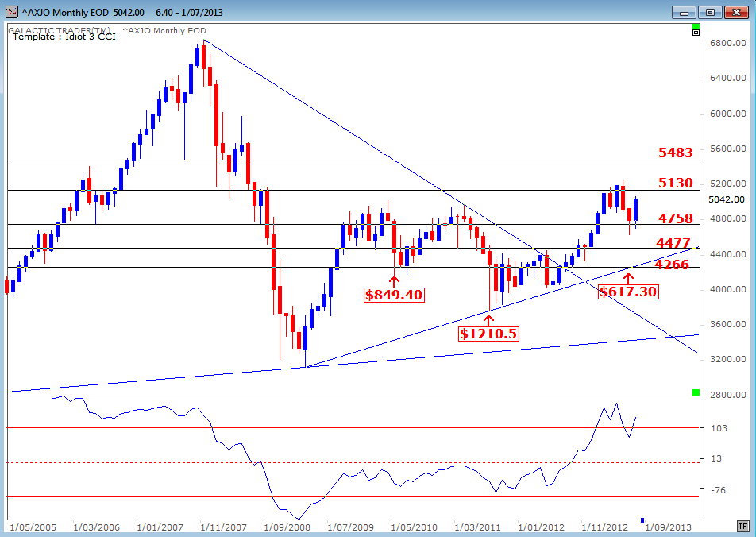
Task: Click the CCI -76 axis value
Action: (x=718, y=490)
